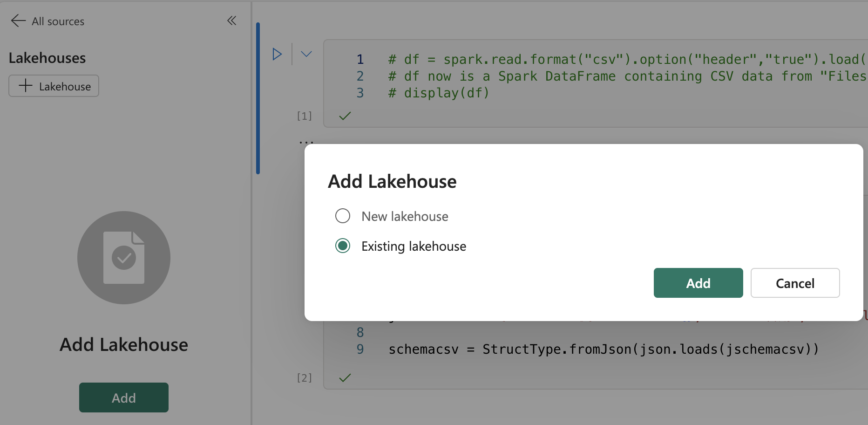Open the run options chevron dropdown
Image resolution: width=868 pixels, height=425 pixels.
(306, 54)
